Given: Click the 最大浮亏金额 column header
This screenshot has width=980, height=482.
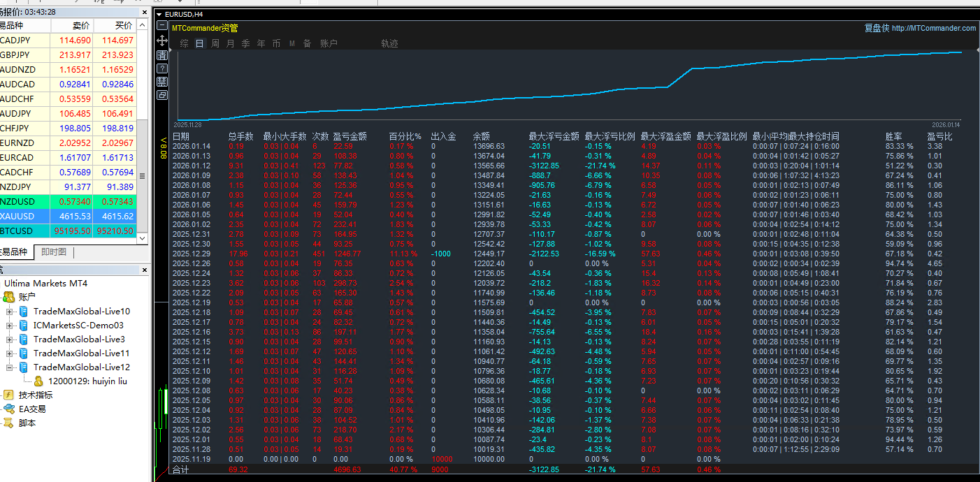Looking at the screenshot, I should pos(554,136).
